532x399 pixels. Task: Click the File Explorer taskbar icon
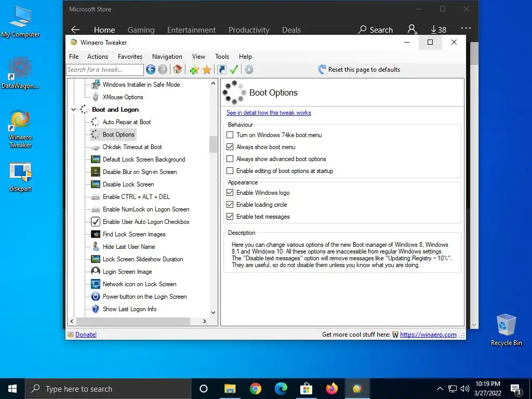coord(230,389)
